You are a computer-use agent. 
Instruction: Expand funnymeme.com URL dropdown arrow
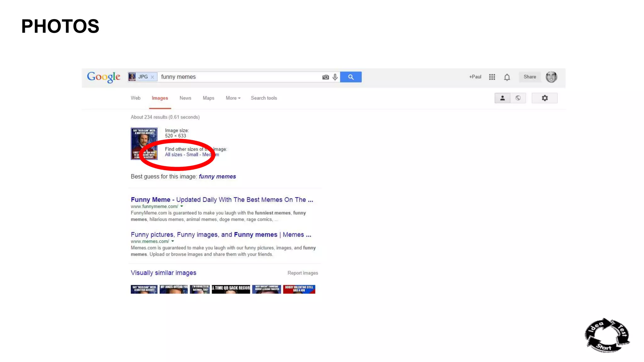pos(182,206)
